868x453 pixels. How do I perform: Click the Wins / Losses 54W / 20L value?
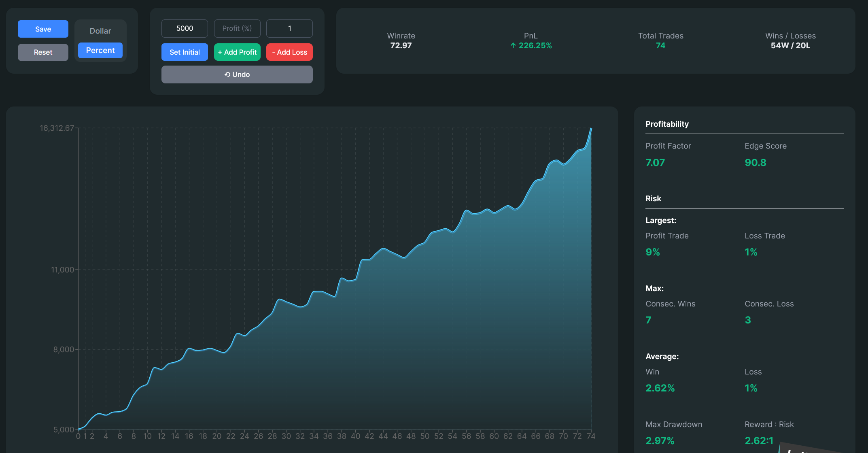(790, 45)
